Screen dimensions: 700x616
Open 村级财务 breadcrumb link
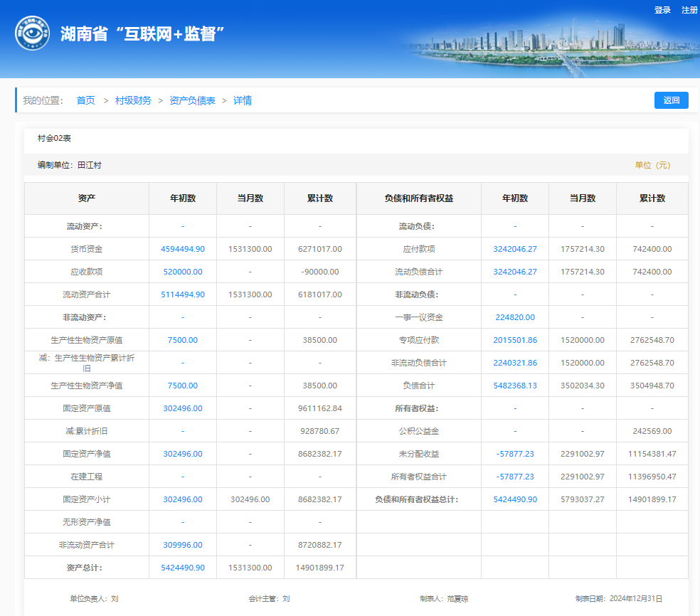(133, 100)
